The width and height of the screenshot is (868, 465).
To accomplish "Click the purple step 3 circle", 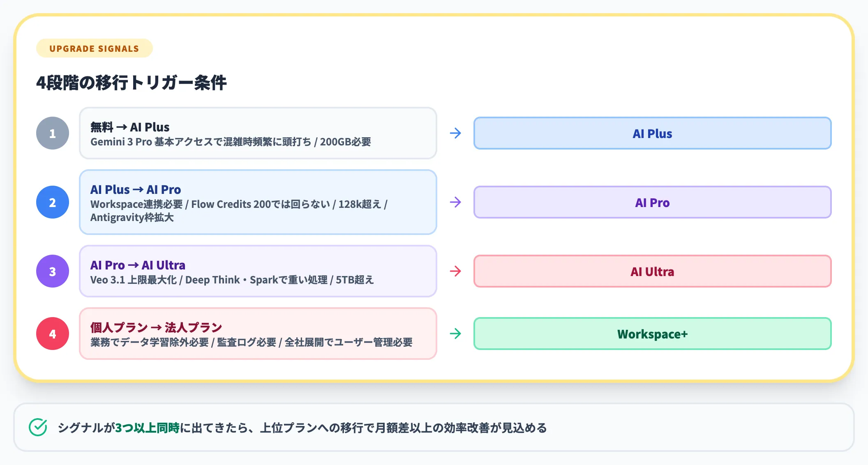I will point(53,271).
